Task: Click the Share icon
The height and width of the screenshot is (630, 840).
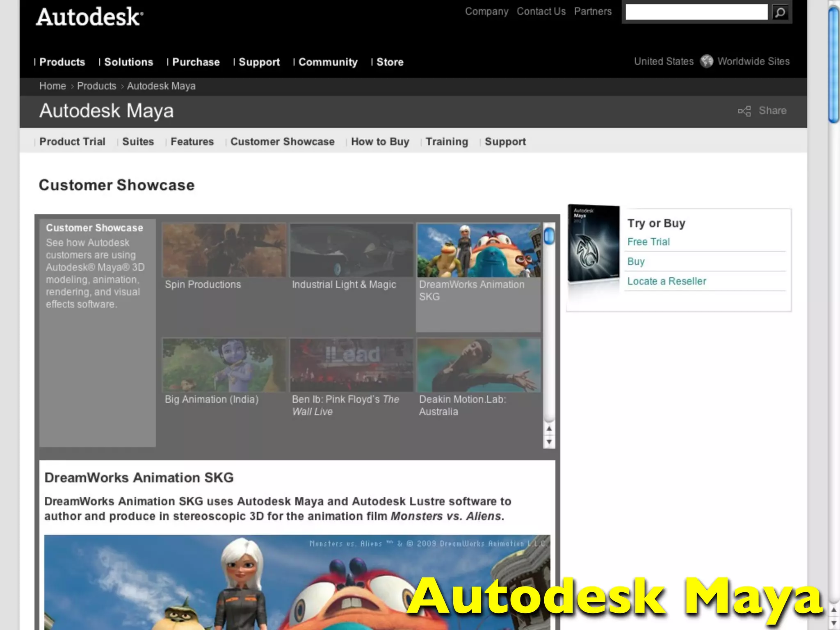Action: [744, 111]
